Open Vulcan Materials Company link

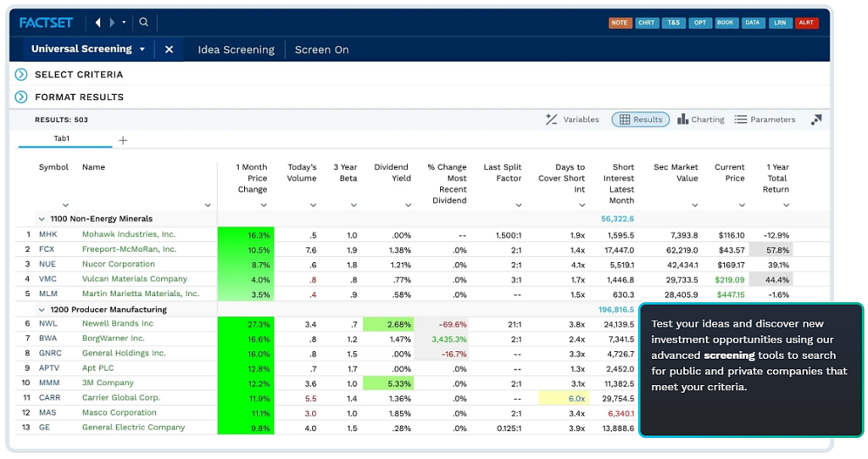click(x=135, y=279)
